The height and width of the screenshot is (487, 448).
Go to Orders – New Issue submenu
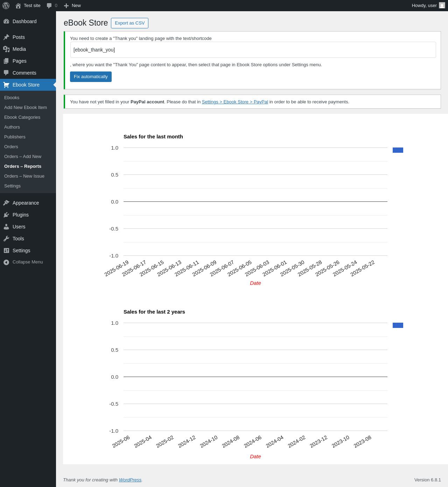[24, 176]
